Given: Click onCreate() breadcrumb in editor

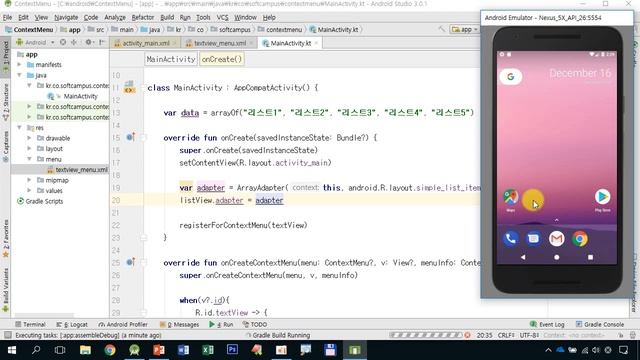Looking at the screenshot, I should (x=222, y=59).
